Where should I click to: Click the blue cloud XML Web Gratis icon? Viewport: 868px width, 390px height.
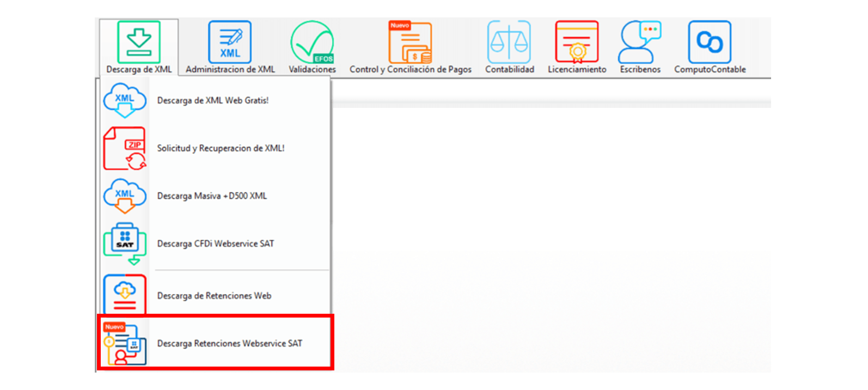click(x=125, y=101)
